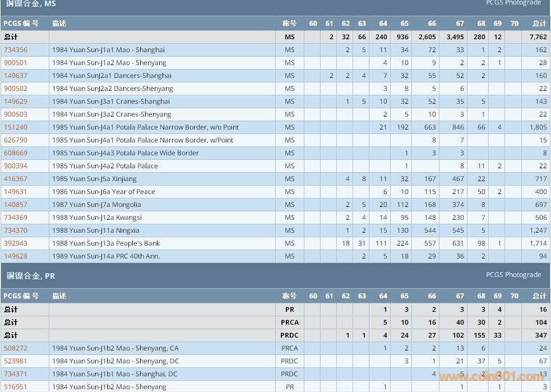Screen dimensions: 551x392
Task: Open PCGS number 626790 link
Action: click(x=16, y=140)
